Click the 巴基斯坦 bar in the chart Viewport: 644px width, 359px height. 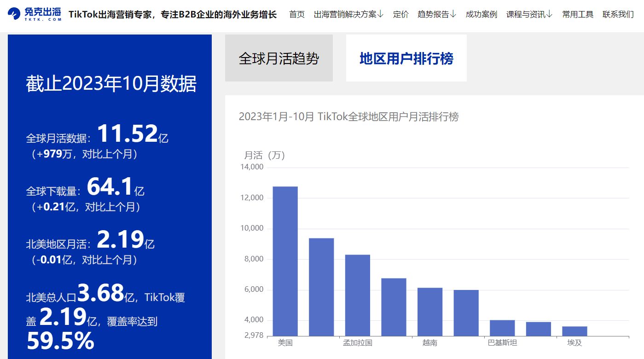click(x=502, y=328)
